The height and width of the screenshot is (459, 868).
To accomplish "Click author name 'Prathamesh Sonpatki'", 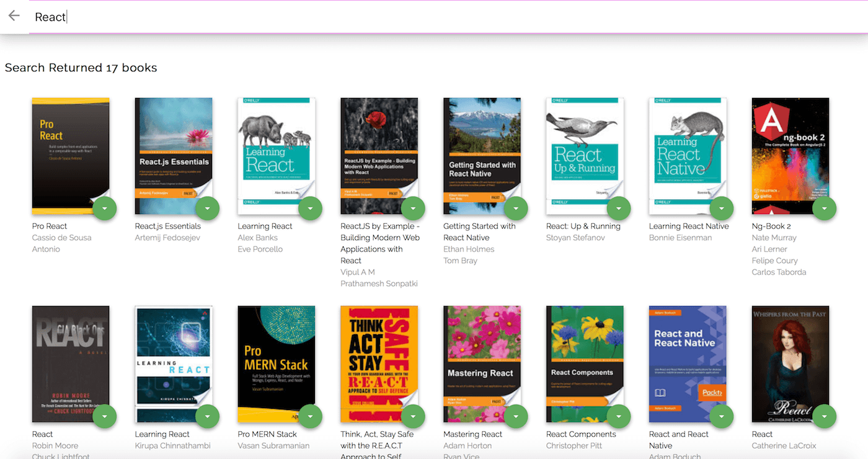I will [x=379, y=283].
